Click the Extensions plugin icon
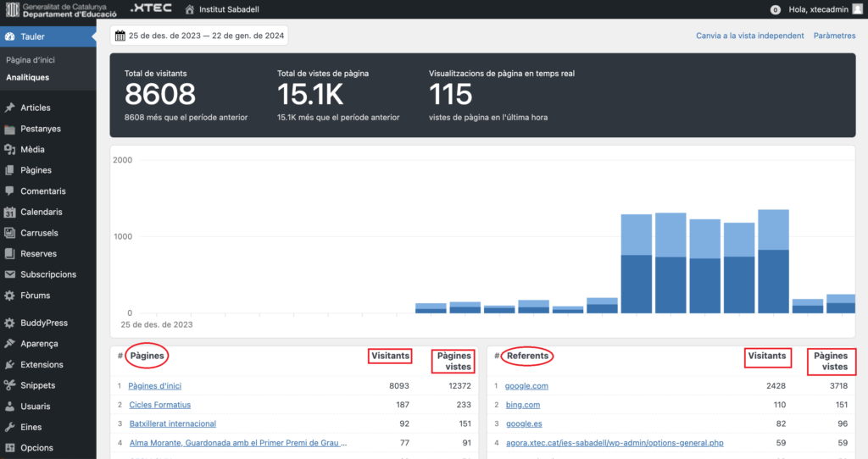Image resolution: width=868 pixels, height=459 pixels. click(x=9, y=365)
